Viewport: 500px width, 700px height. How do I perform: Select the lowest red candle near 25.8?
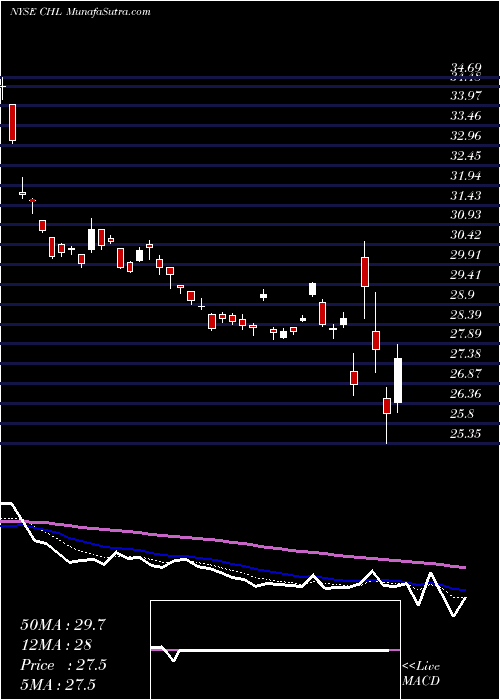[387, 406]
